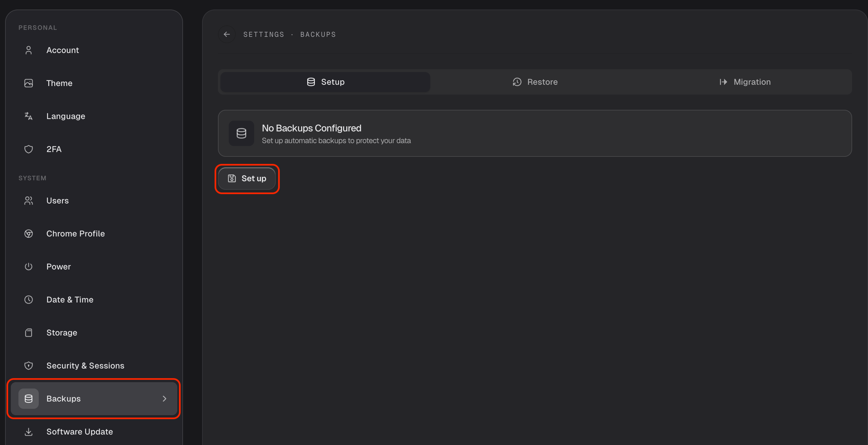
Task: Click the Chrome Profile icon
Action: pyautogui.click(x=29, y=234)
